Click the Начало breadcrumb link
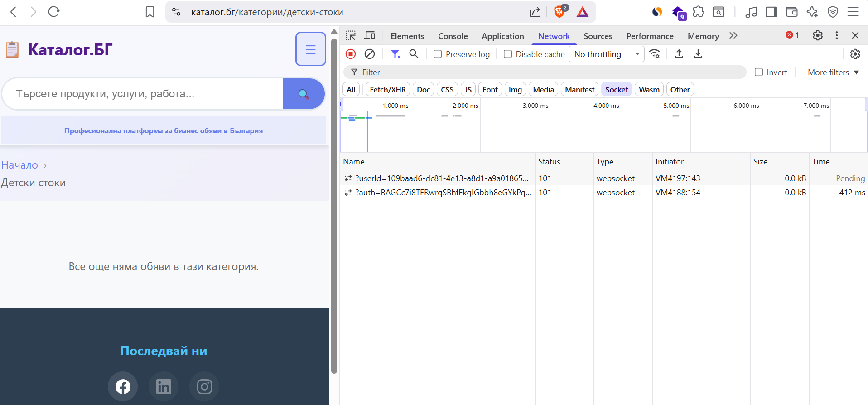 pyautogui.click(x=19, y=165)
